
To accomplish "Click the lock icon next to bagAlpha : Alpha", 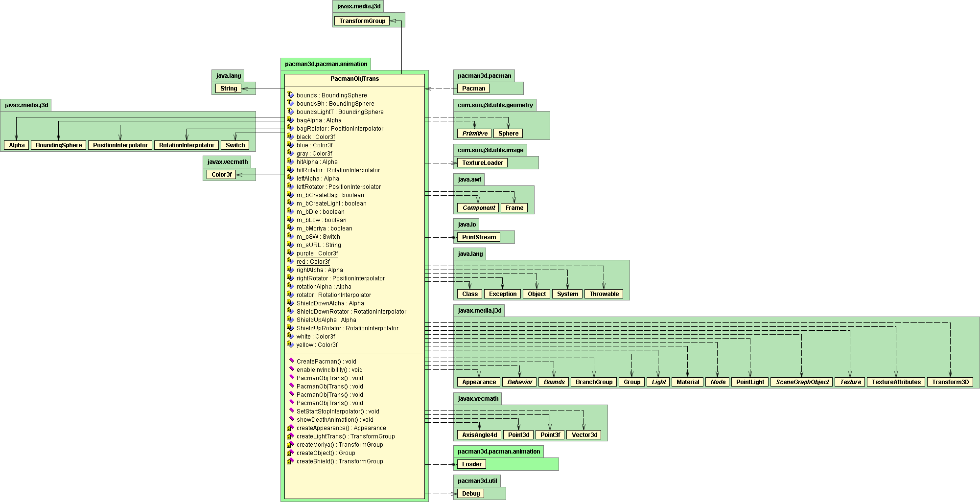I will [290, 120].
